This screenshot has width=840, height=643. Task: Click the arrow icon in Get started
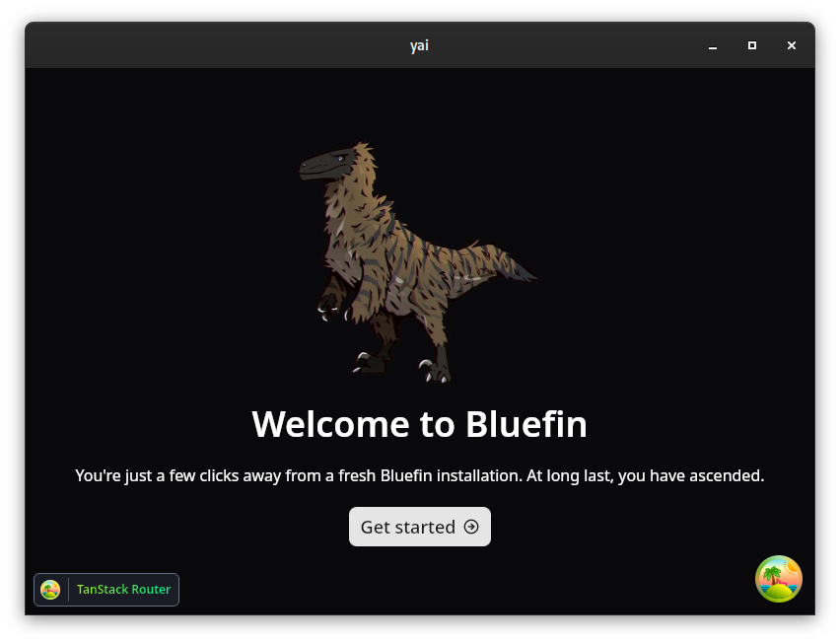point(471,527)
